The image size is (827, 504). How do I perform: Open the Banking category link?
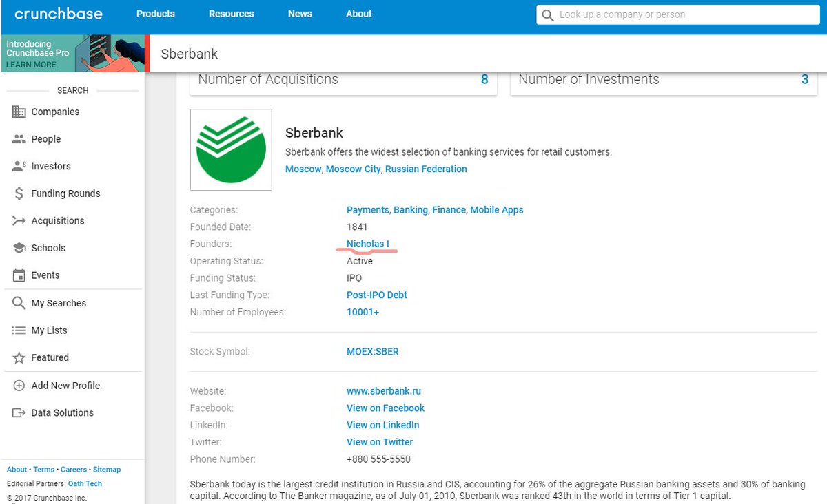click(x=411, y=210)
